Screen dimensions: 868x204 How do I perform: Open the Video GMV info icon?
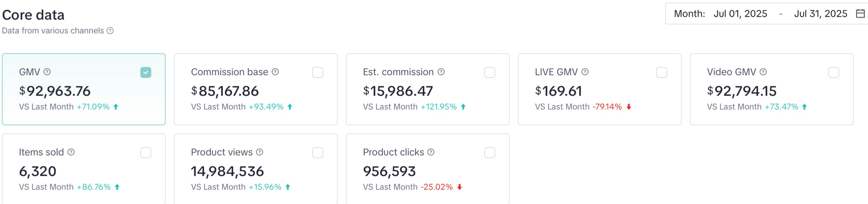763,72
